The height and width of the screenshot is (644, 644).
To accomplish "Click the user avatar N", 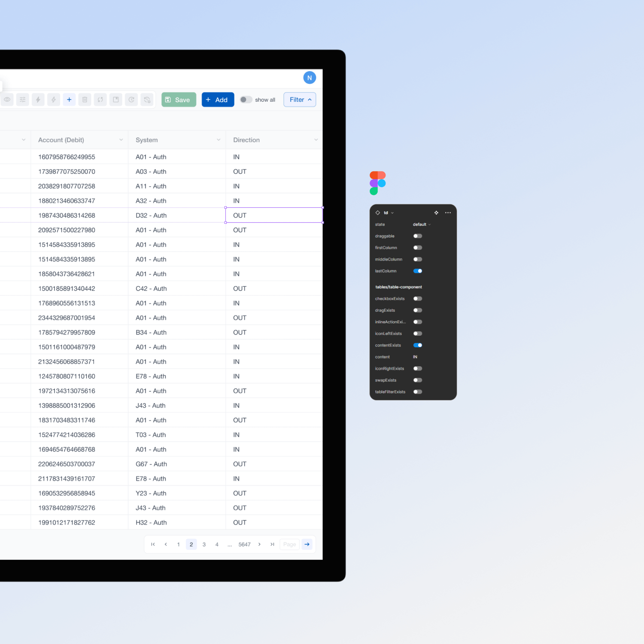I will click(x=310, y=78).
